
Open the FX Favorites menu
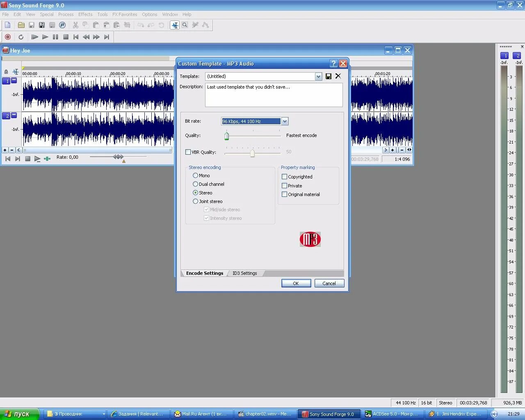point(125,14)
